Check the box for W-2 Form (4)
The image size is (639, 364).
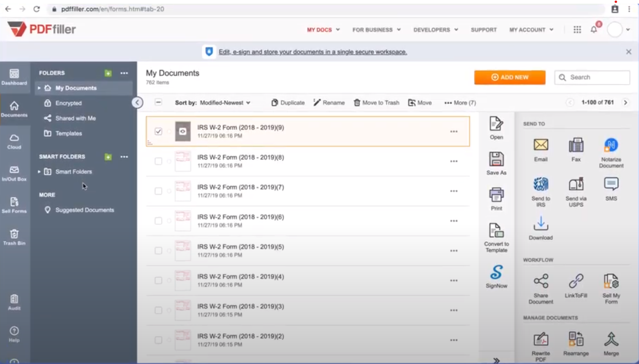(158, 280)
